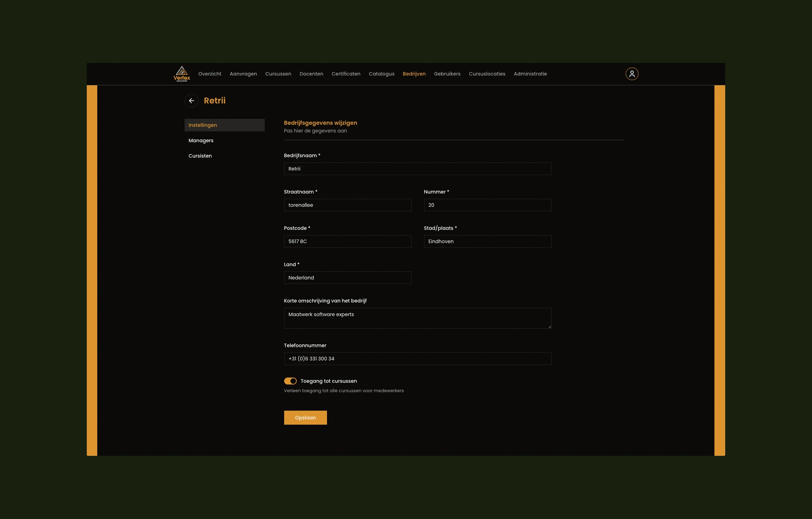Open the Certificaten section
Image resolution: width=812 pixels, height=519 pixels.
pyautogui.click(x=346, y=74)
